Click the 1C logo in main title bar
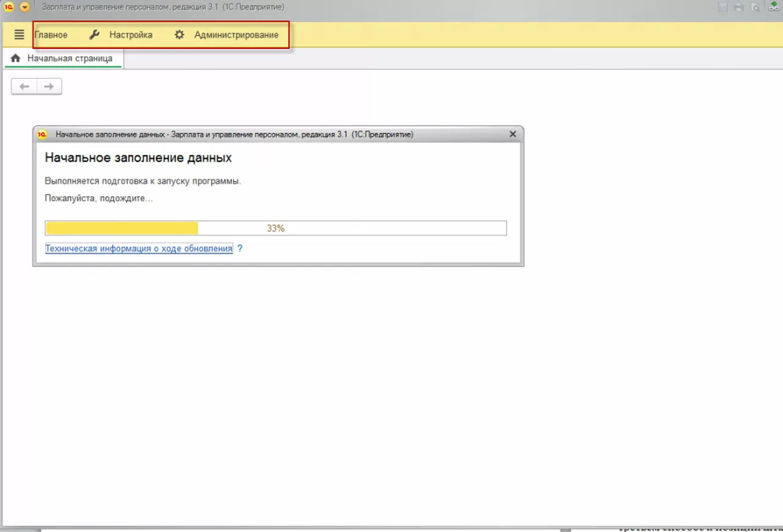This screenshot has height=532, width=783. pyautogui.click(x=9, y=7)
